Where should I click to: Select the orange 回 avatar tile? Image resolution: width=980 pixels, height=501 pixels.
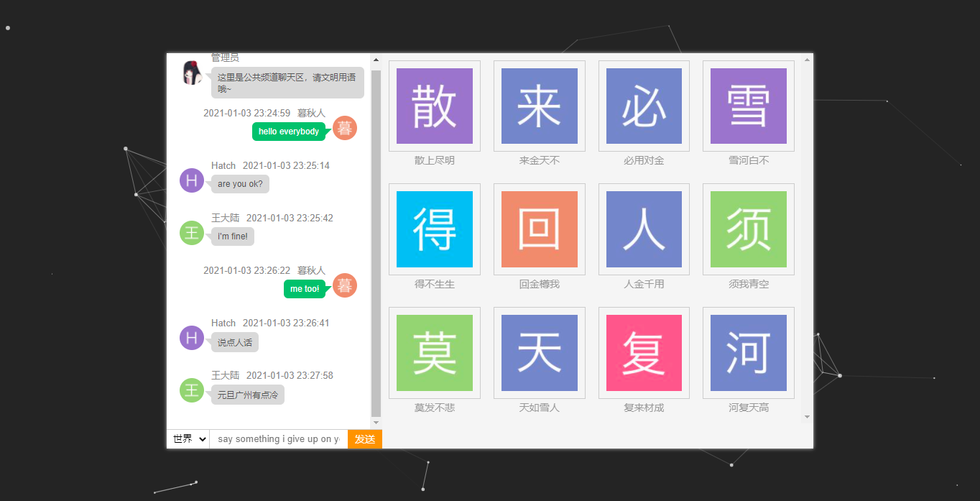point(539,229)
